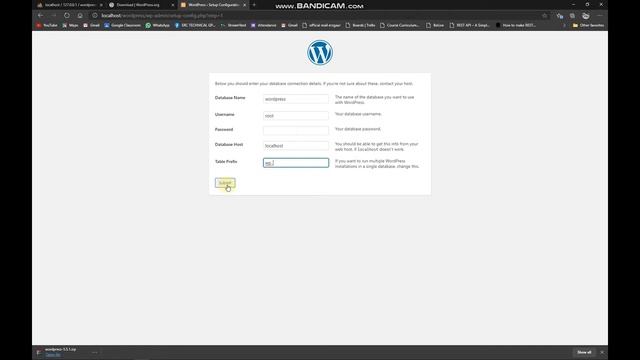Open the Google Classroom bookmark
Image resolution: width=640 pixels, height=360 pixels.
122,25
